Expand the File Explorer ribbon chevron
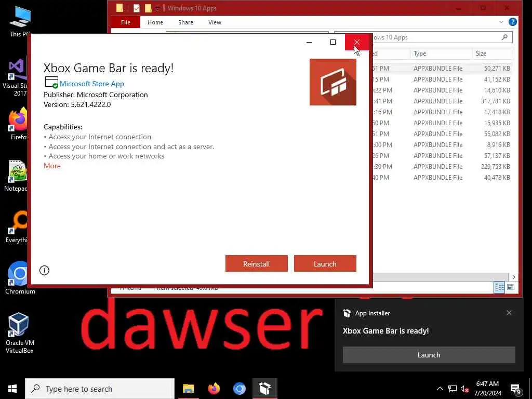This screenshot has width=532, height=399. click(501, 22)
